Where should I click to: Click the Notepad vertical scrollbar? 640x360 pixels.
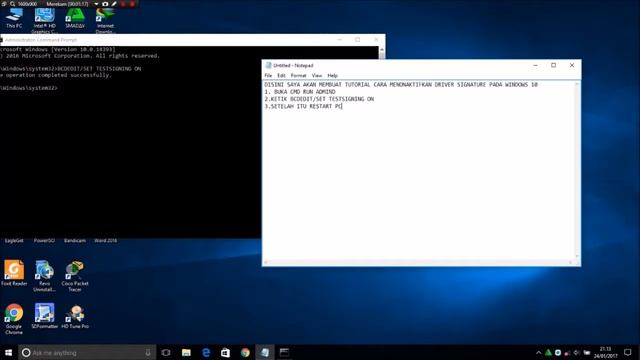tap(577, 170)
